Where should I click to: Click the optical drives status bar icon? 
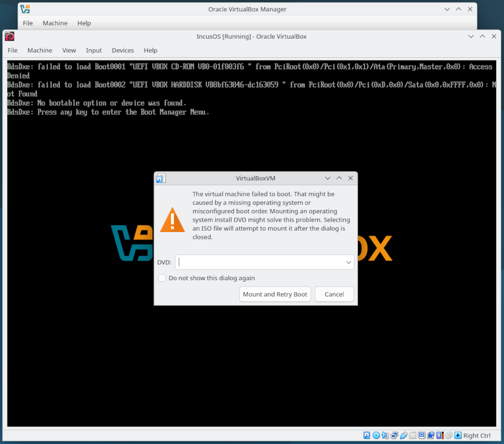(376, 435)
